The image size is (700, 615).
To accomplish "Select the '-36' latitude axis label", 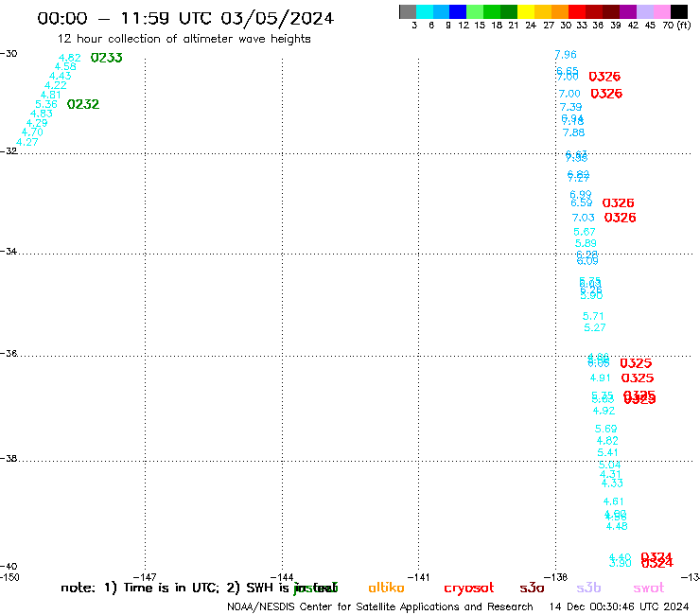I will pos(9,353).
